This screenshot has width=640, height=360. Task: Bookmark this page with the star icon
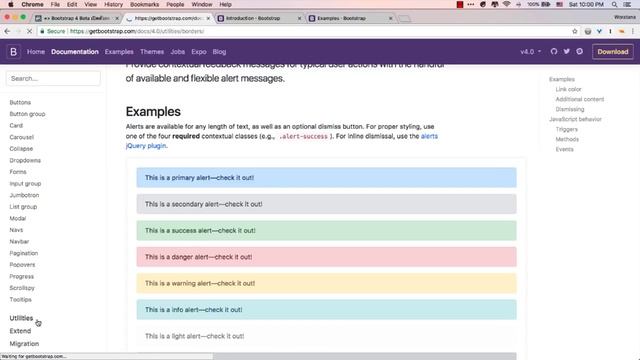click(x=575, y=31)
